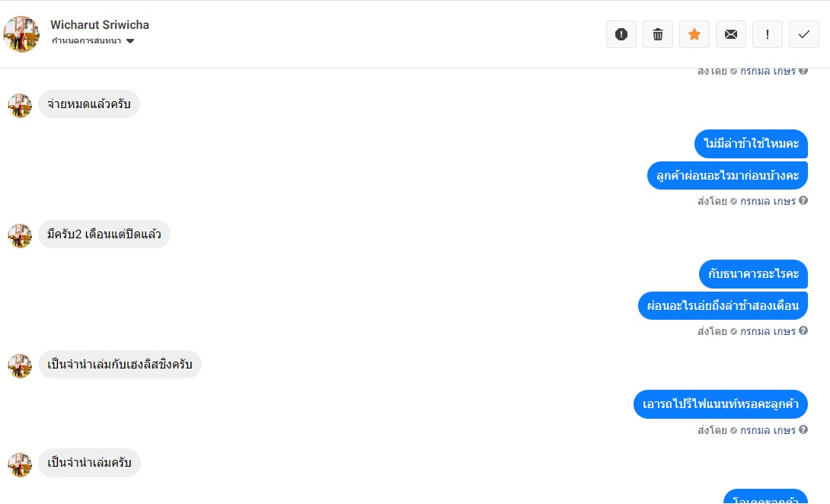The image size is (830, 504).
Task: Open Wicharut Sriwicha's name in the header
Action: pos(100,25)
